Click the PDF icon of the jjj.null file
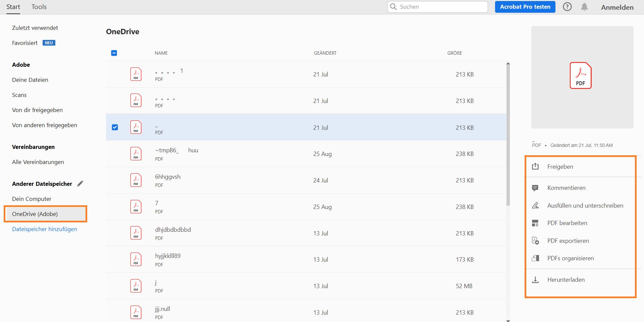 tap(136, 312)
